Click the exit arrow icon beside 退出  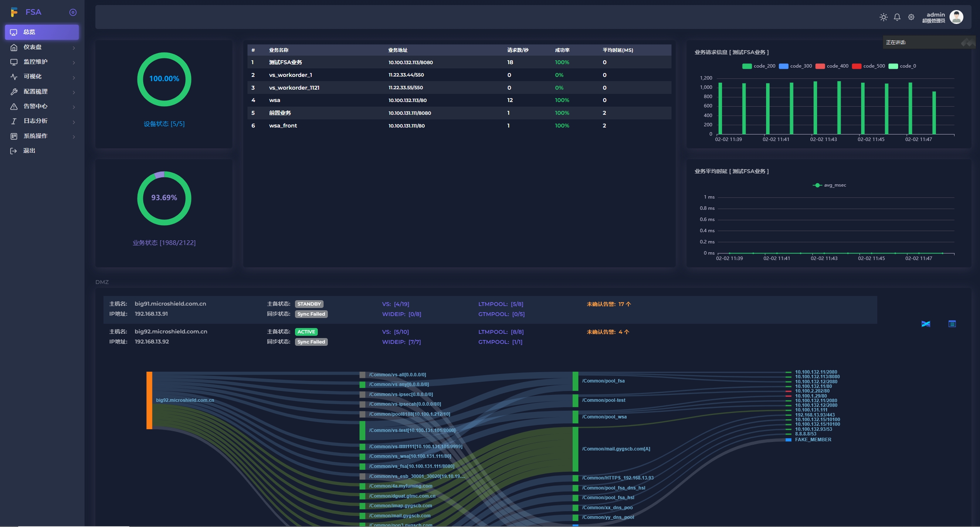[14, 151]
